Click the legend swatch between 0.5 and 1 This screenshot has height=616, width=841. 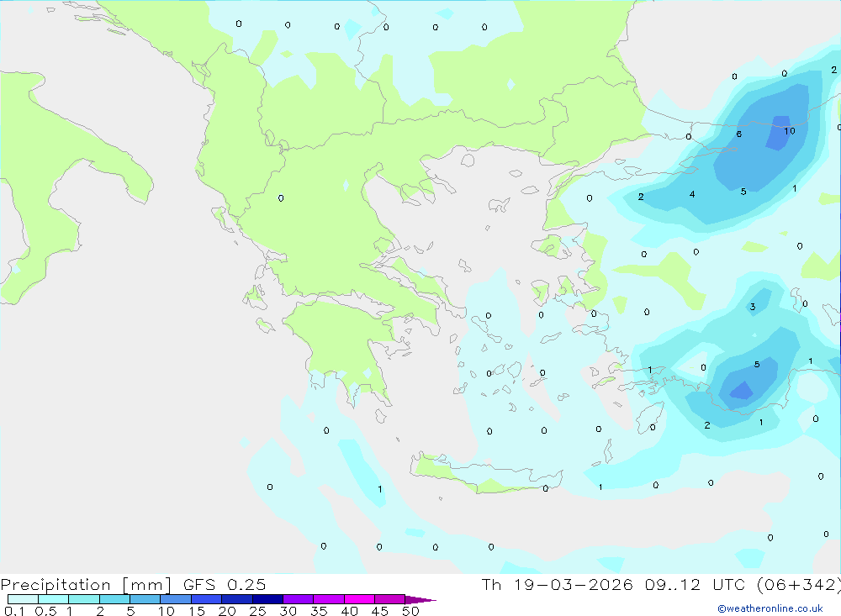53,599
